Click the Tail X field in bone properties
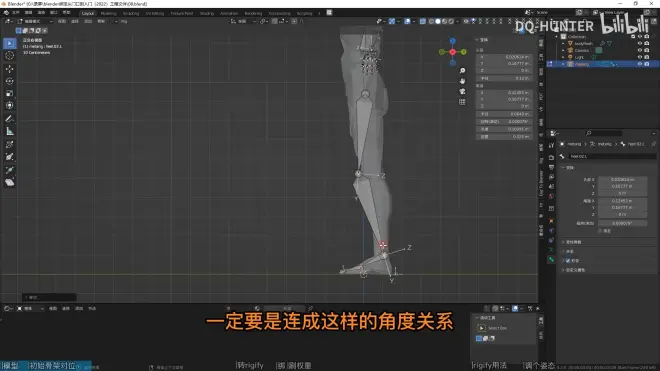The image size is (660, 371). 622,201
